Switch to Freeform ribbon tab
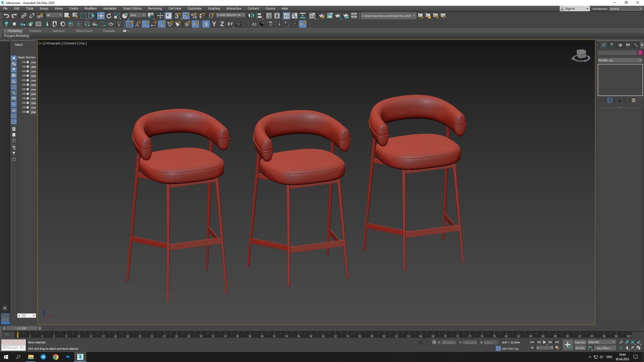 point(35,31)
